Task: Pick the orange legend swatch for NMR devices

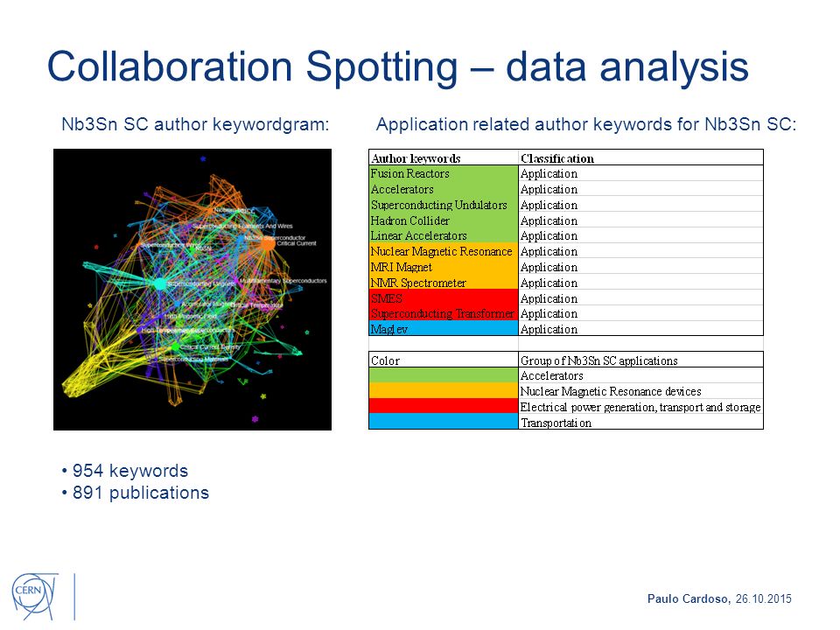Action: [x=444, y=390]
